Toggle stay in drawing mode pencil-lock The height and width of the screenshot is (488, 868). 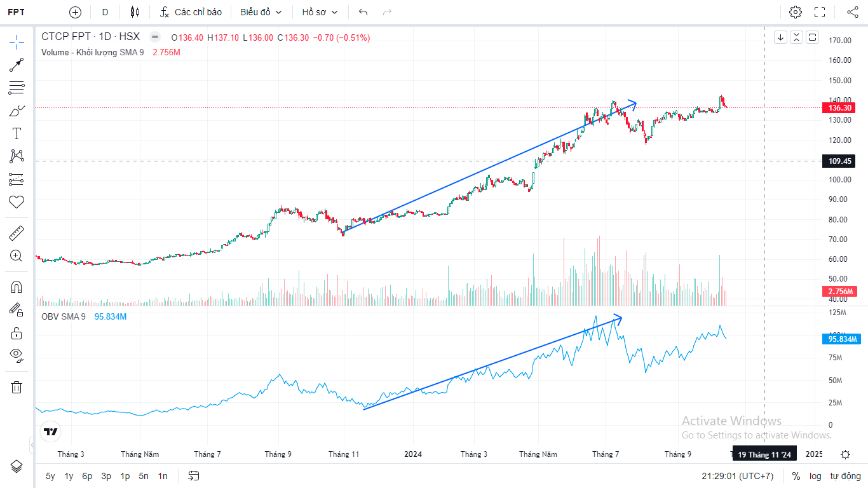coord(17,309)
